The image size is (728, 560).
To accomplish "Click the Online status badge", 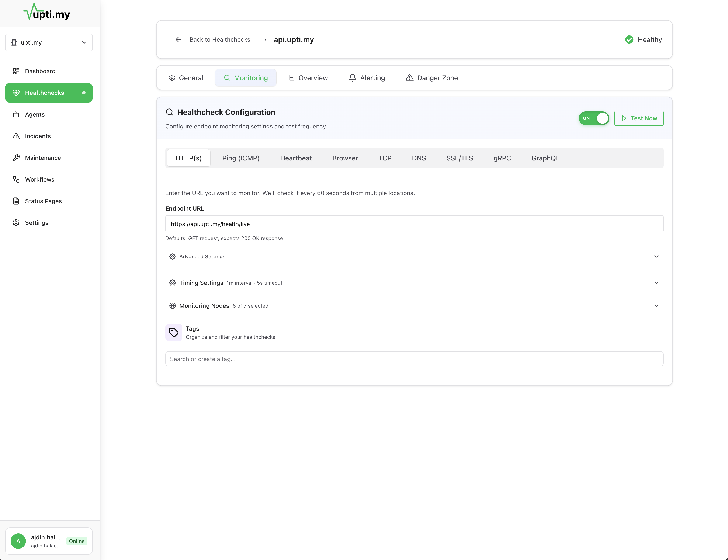I will pos(77,541).
